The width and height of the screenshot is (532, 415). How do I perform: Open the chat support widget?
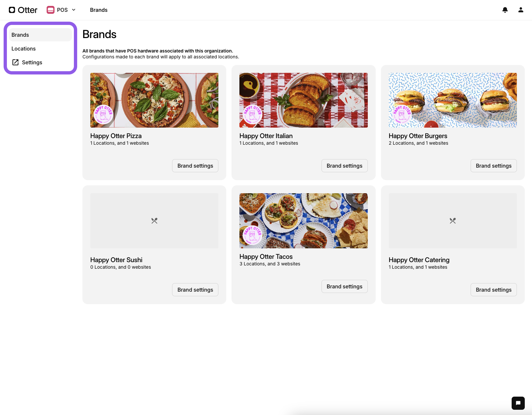(518, 403)
